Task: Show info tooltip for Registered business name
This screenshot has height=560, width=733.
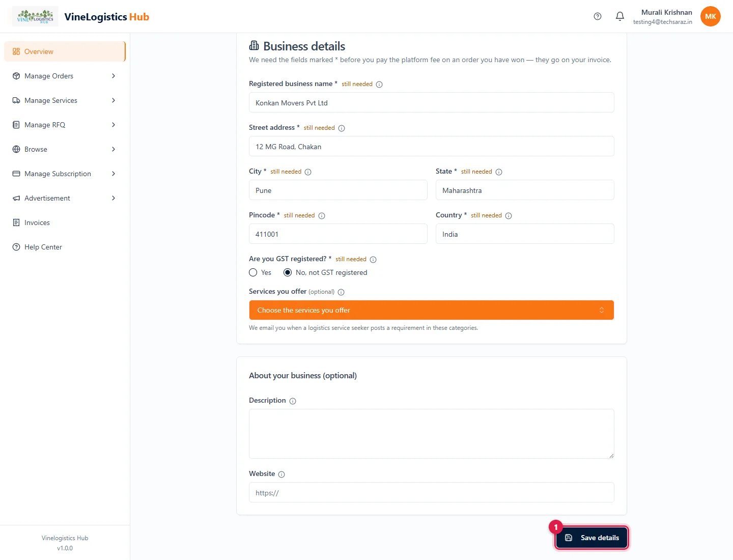Action: point(379,85)
